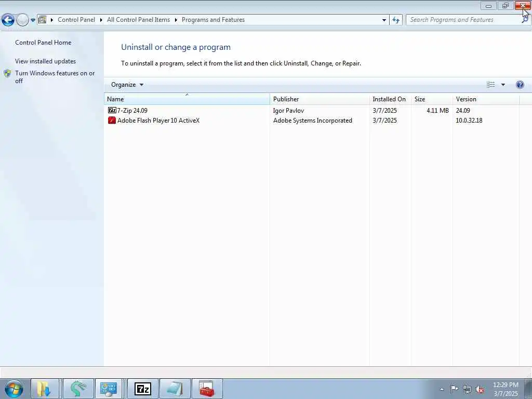Click the Control Panel icon in address bar
This screenshot has height=399, width=532.
(43, 20)
